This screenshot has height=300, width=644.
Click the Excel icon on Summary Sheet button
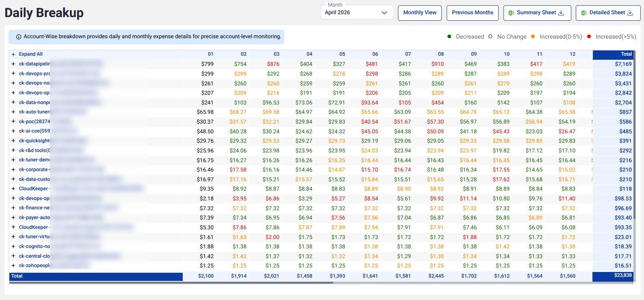click(512, 13)
